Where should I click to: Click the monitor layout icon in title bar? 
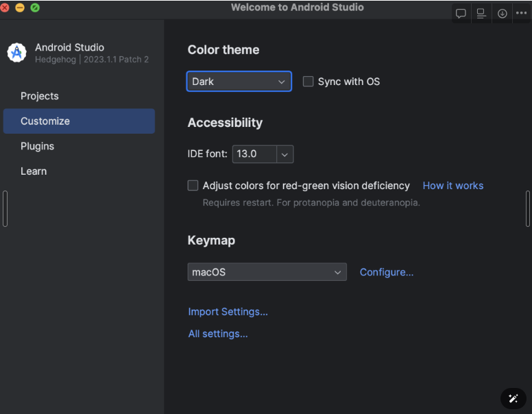pyautogui.click(x=481, y=14)
